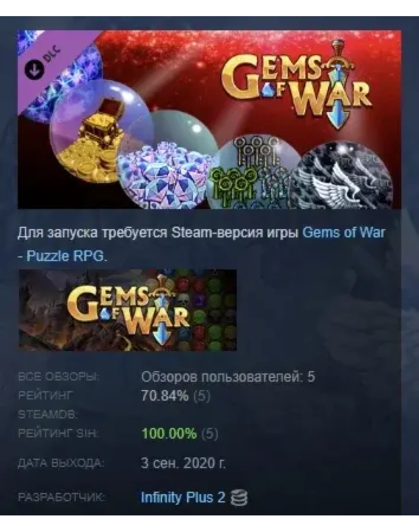Open the '- Puzzle RPG' link text
Screen dimensions: 419x532
62,256
